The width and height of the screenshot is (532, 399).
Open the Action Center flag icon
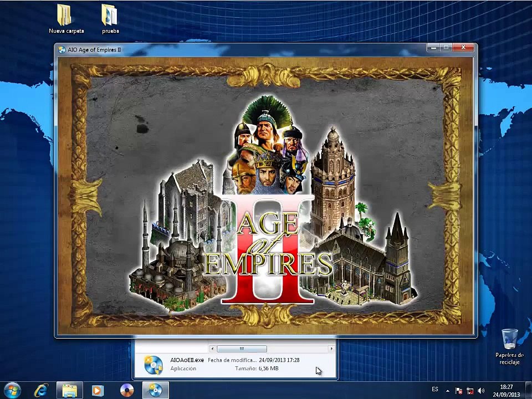[458, 391]
